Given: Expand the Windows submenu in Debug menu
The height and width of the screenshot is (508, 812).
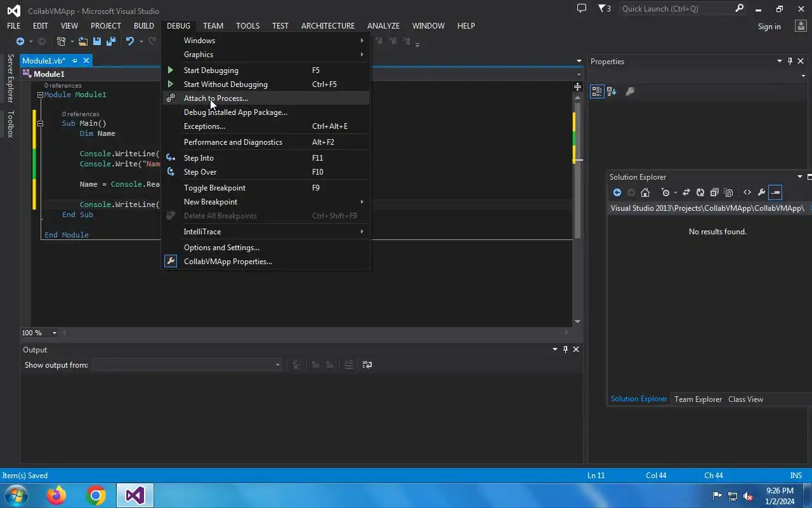Looking at the screenshot, I should [265, 41].
